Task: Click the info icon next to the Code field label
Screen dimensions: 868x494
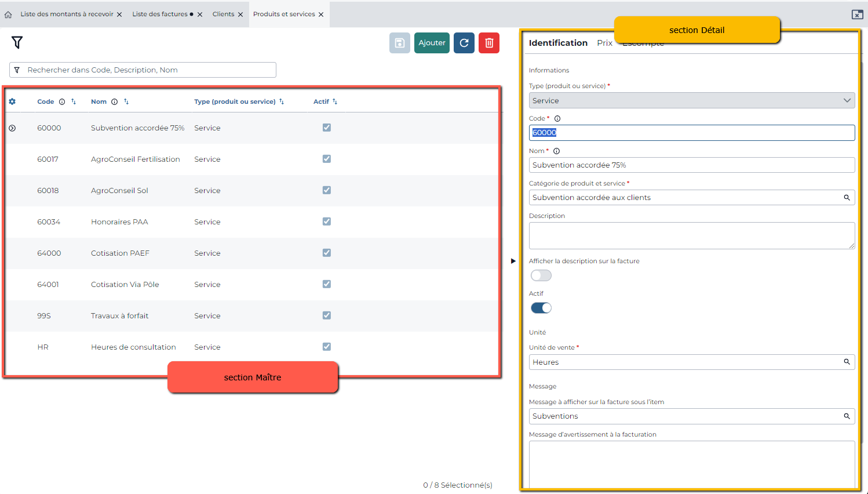Action: coord(557,119)
